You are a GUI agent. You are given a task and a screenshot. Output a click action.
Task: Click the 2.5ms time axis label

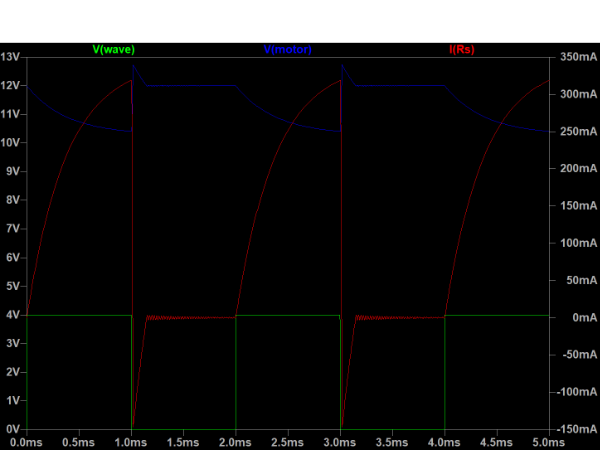click(288, 441)
